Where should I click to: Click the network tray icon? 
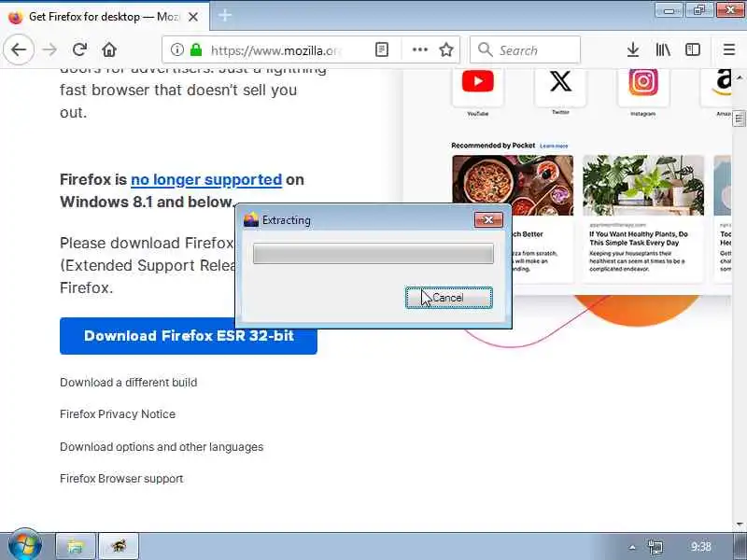pos(655,547)
